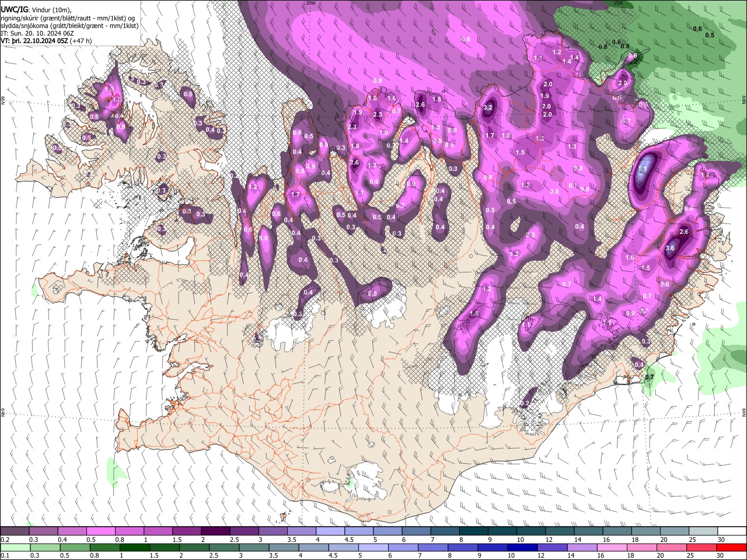This screenshot has width=747, height=560.
Task: Pick the pale grey 25–30 purple-scale swatch
Action: pos(703,531)
